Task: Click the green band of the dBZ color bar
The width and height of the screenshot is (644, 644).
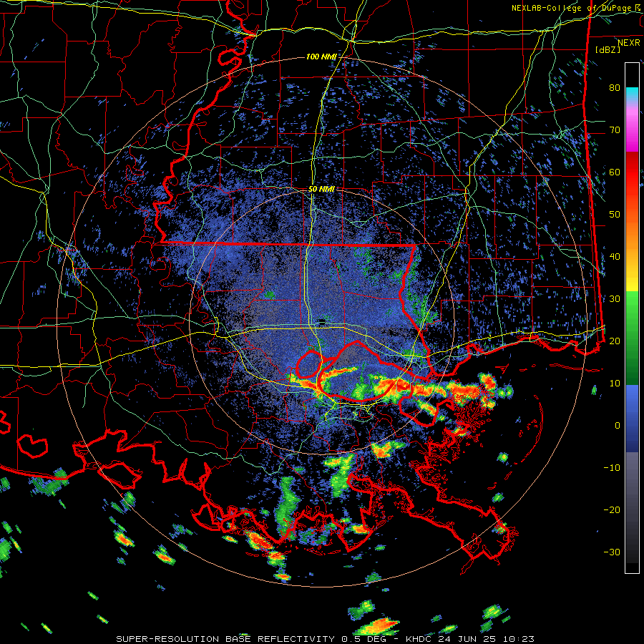Action: (x=632, y=337)
